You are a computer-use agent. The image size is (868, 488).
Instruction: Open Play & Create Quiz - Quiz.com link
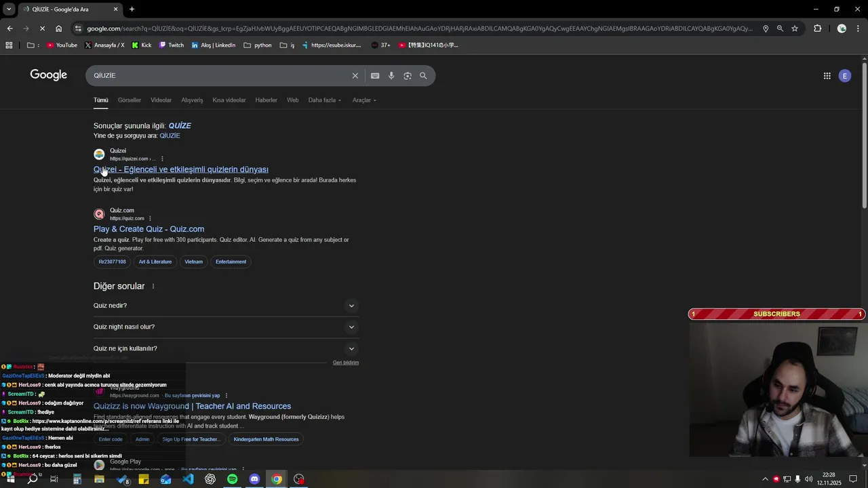coord(149,229)
